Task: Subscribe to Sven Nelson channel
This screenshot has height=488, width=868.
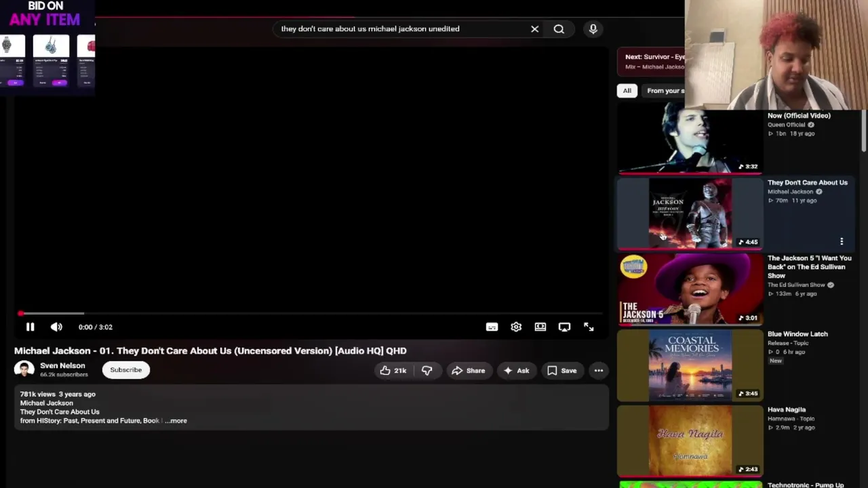Action: click(x=126, y=370)
